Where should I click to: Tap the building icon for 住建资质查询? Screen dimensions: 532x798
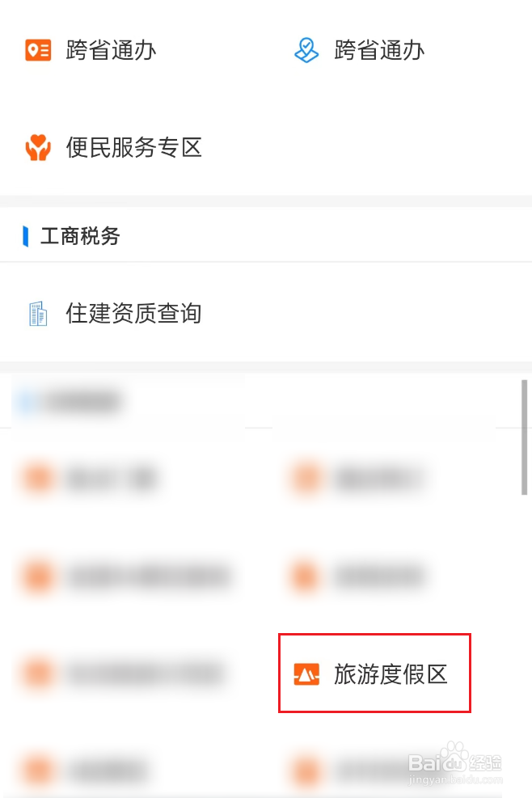pyautogui.click(x=38, y=314)
